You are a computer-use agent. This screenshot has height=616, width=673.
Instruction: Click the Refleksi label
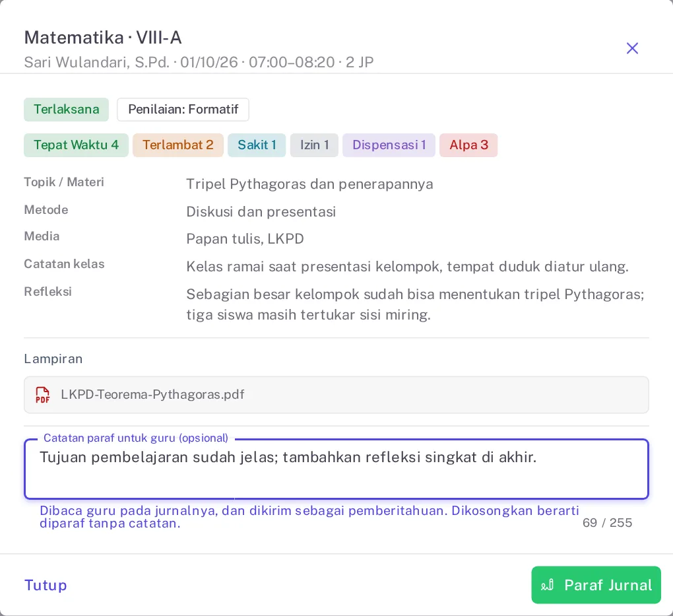click(x=48, y=292)
